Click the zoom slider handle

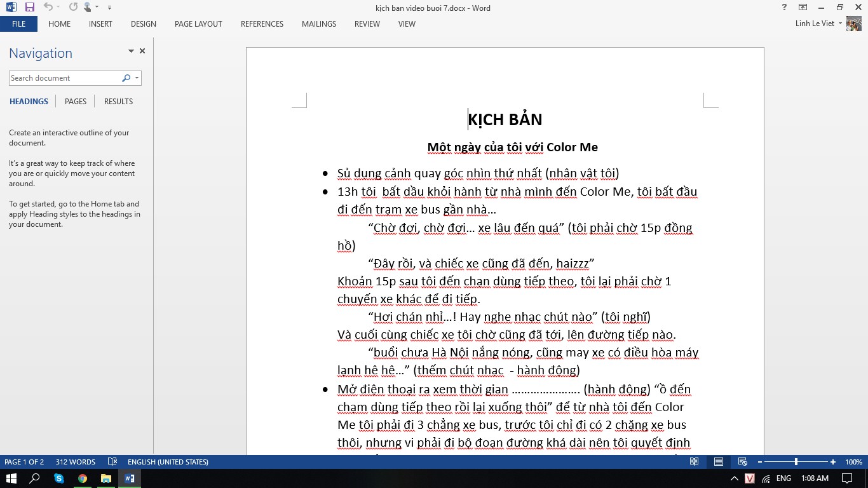[796, 462]
